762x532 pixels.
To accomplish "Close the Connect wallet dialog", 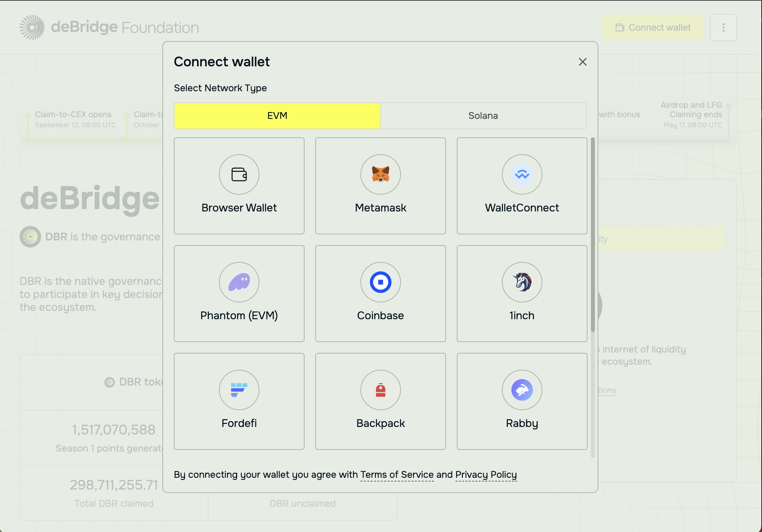I will coord(582,62).
